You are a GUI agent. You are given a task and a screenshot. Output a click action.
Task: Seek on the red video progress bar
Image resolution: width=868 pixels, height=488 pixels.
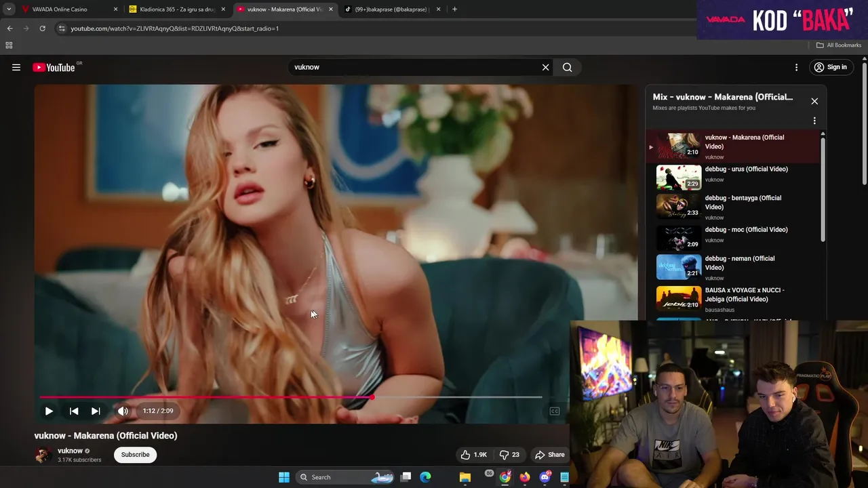(x=291, y=397)
